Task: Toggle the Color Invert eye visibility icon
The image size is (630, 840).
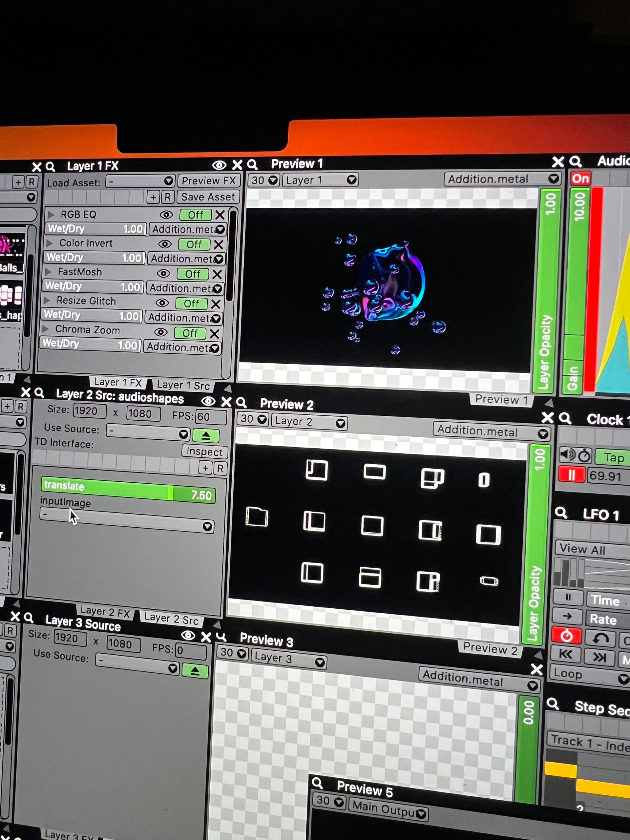Action: [x=164, y=244]
